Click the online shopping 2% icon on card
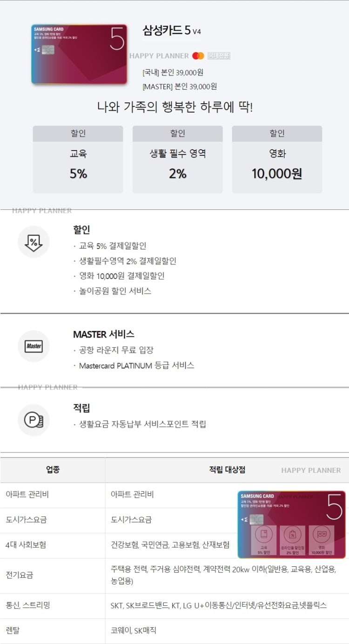 coord(293,541)
